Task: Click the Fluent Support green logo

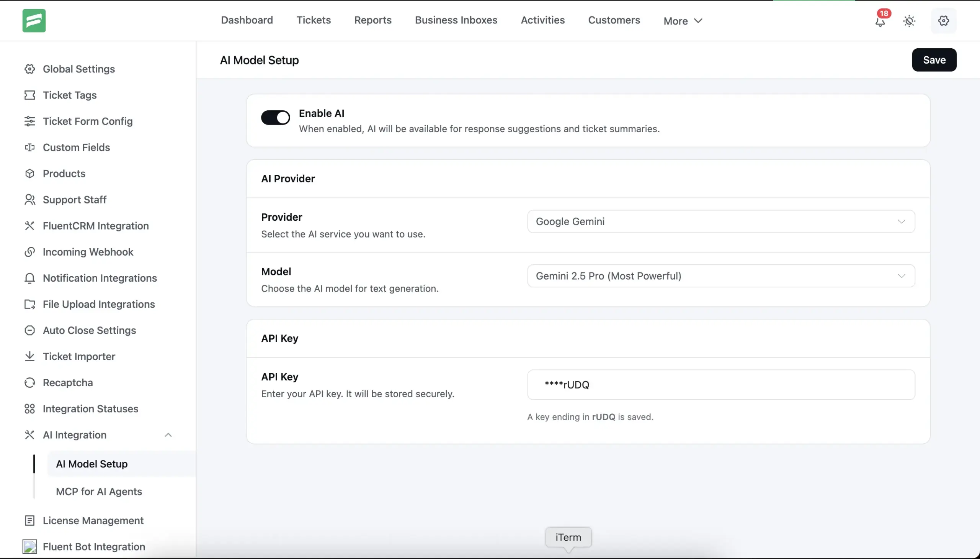Action: point(34,21)
